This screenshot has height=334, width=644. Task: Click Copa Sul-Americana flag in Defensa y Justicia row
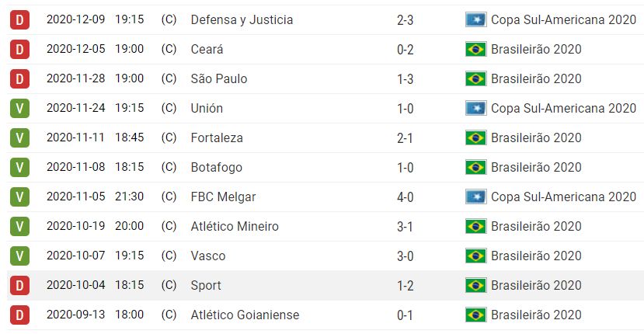[475, 19]
